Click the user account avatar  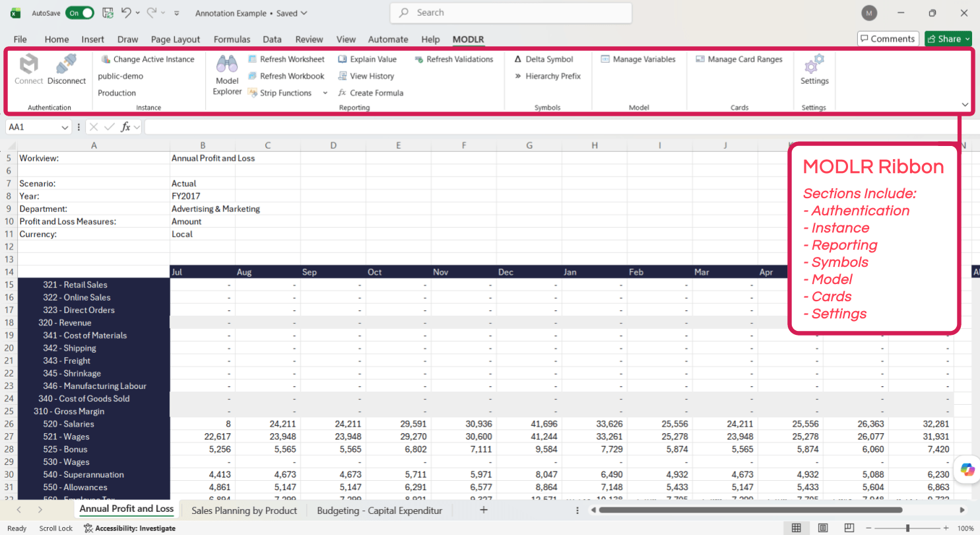point(869,13)
